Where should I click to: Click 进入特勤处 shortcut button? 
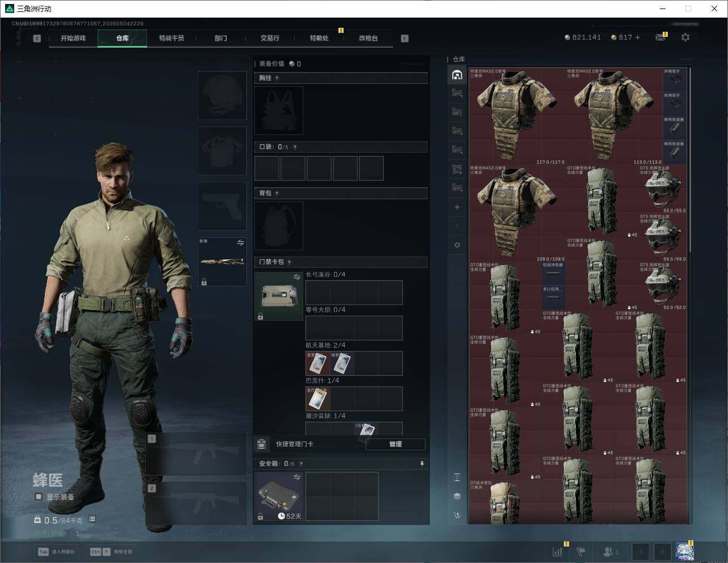click(x=57, y=552)
